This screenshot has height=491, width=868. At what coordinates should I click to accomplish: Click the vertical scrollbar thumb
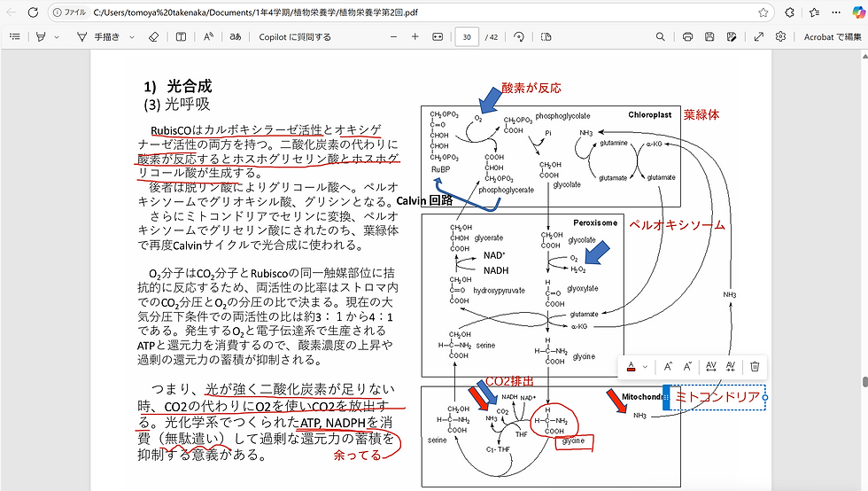pos(864,382)
